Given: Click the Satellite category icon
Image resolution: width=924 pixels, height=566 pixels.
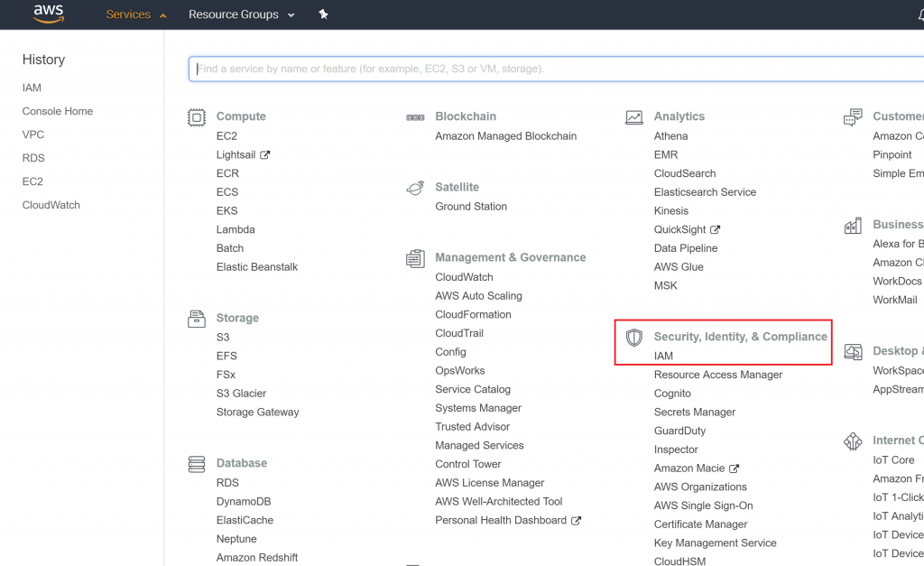Looking at the screenshot, I should point(415,188).
